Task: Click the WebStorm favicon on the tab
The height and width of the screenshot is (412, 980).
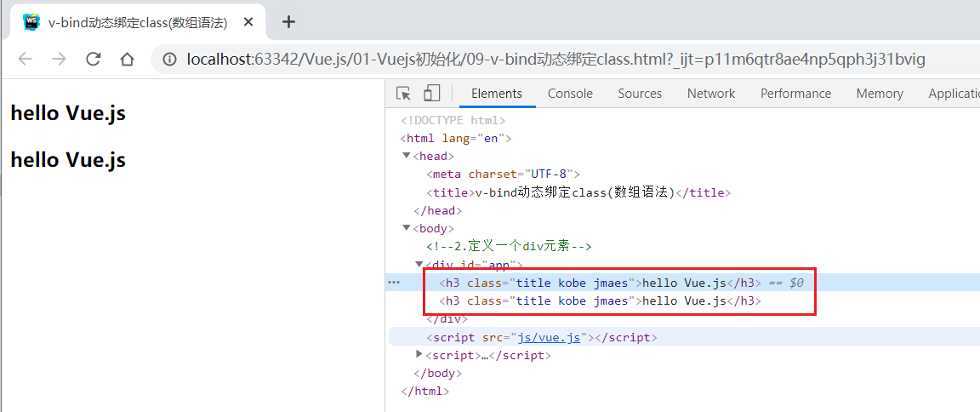Action: coord(31,22)
